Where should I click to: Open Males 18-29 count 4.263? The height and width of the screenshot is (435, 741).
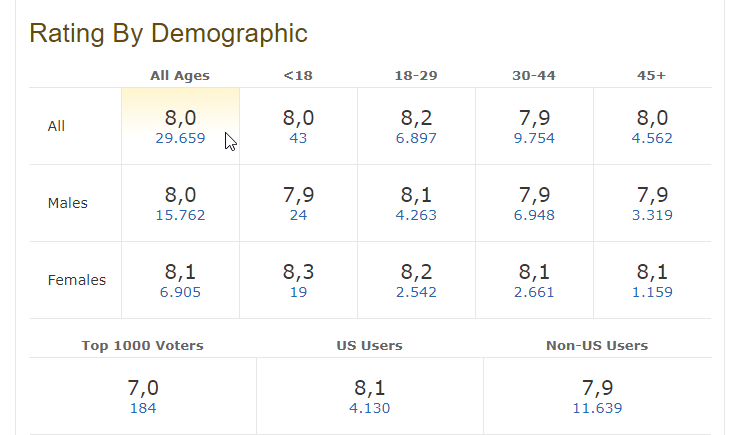(416, 215)
